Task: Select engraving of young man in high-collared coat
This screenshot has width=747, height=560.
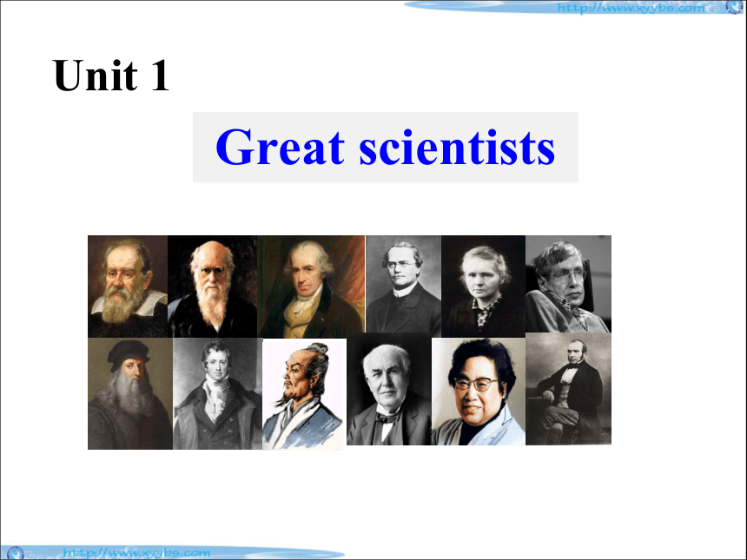Action: [218, 393]
